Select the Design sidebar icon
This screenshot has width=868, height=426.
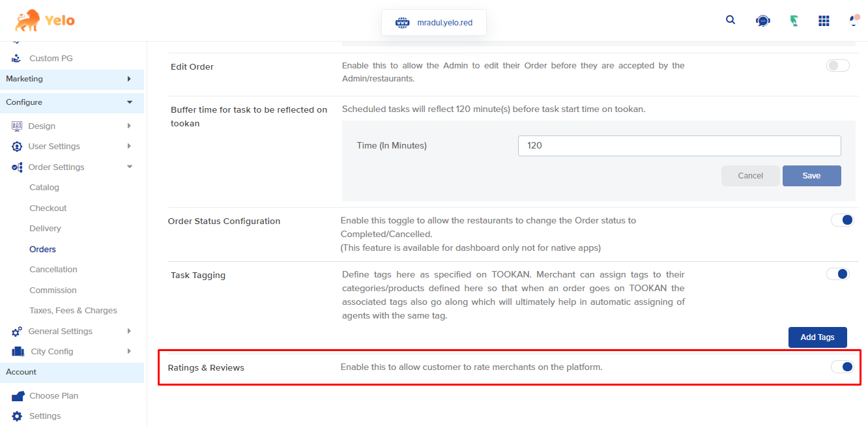(x=16, y=125)
